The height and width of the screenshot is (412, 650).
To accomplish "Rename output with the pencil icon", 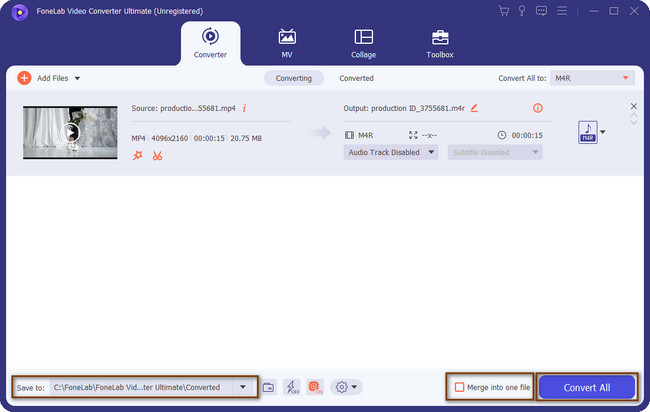I will (474, 108).
